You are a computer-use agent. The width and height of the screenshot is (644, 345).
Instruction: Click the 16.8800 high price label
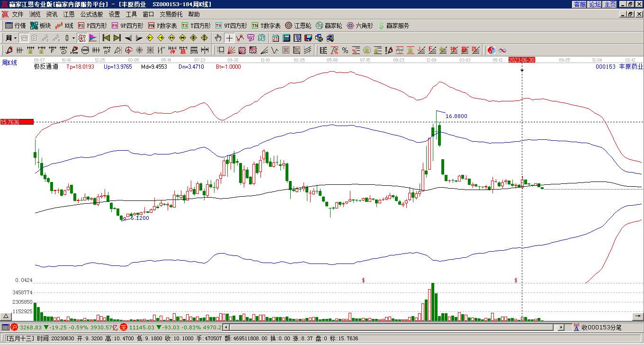tap(456, 116)
